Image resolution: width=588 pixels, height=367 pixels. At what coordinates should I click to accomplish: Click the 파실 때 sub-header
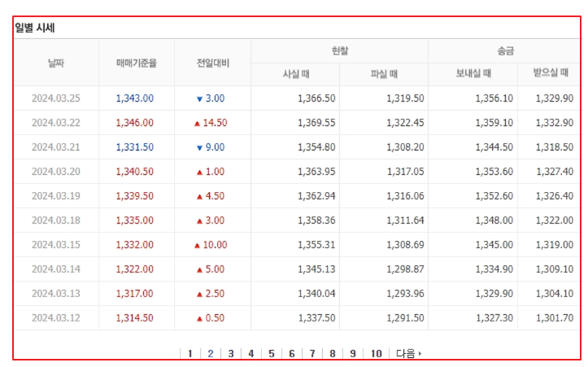pos(384,74)
